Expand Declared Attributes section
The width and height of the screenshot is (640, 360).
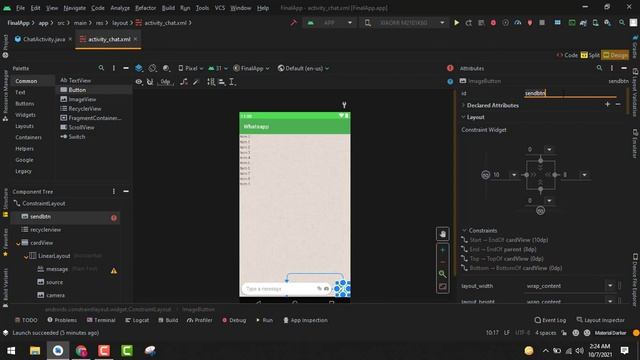[463, 105]
